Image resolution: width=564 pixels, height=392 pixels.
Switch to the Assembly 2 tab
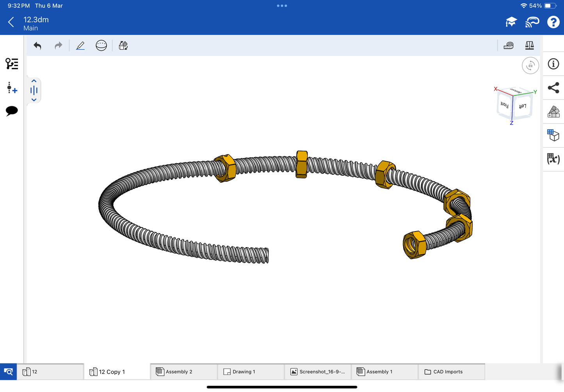coord(183,372)
